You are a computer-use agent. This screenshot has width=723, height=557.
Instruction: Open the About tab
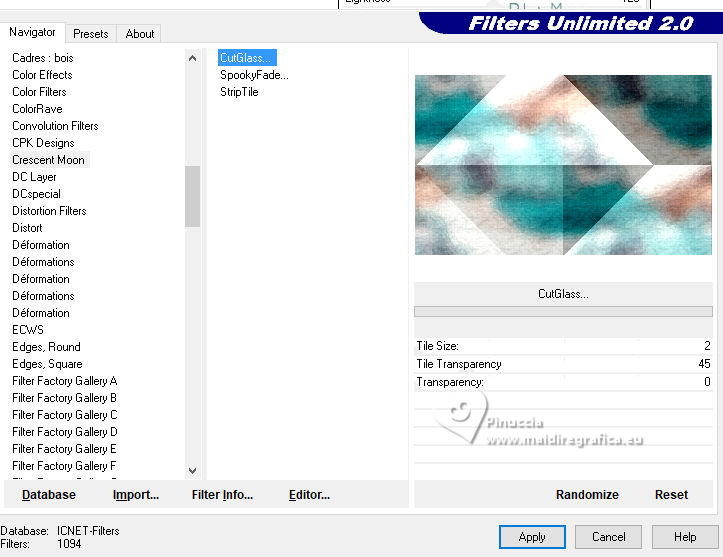(x=139, y=34)
